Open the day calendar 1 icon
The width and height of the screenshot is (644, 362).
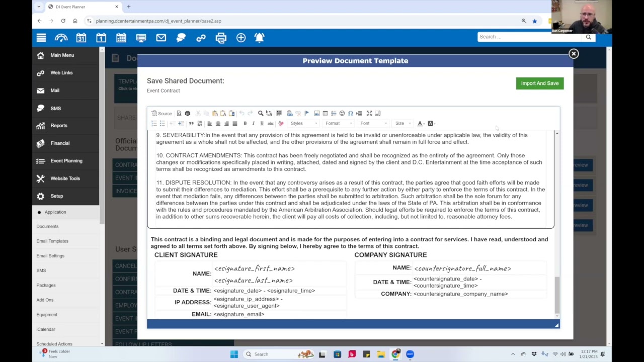[101, 38]
